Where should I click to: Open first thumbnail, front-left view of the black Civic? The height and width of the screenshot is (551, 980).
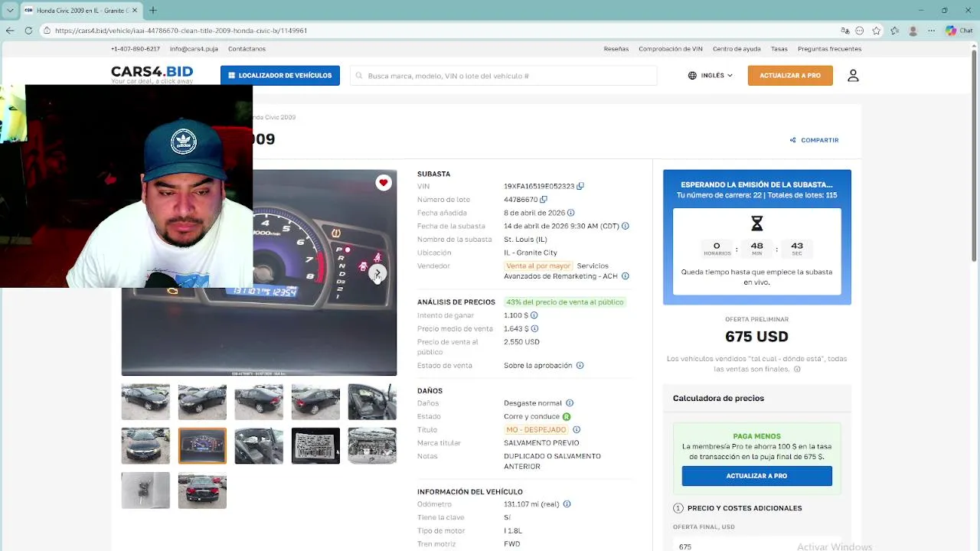145,402
